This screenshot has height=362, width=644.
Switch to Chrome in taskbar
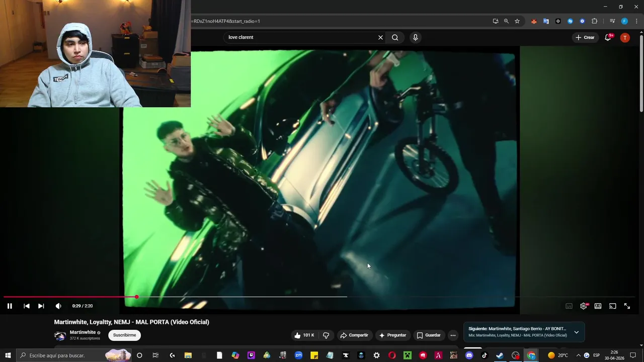click(531, 355)
